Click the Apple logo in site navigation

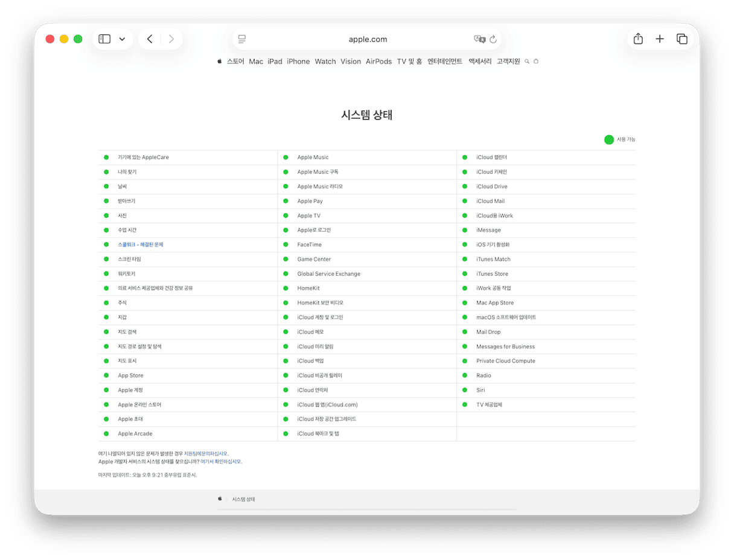point(220,62)
